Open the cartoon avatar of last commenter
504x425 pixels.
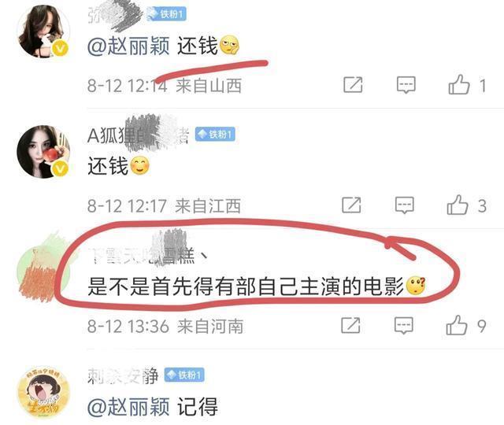click(x=43, y=392)
